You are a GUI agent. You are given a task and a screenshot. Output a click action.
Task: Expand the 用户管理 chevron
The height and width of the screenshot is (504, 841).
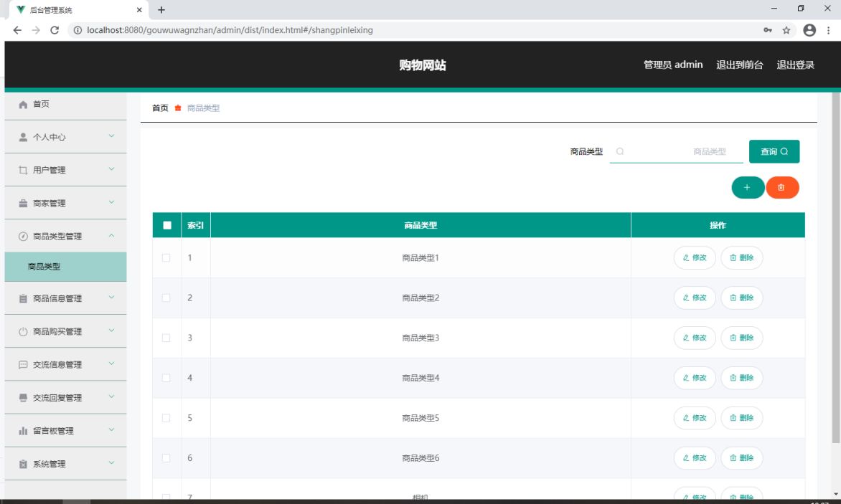pyautogui.click(x=111, y=169)
